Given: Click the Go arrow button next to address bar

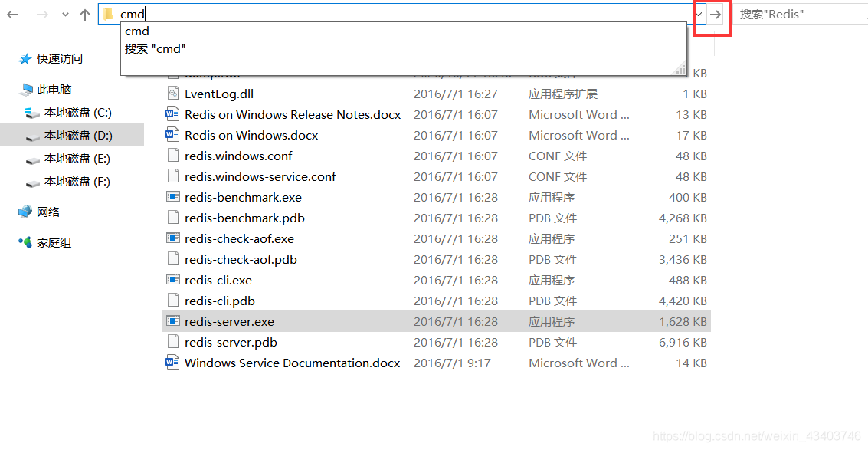Looking at the screenshot, I should tap(716, 14).
